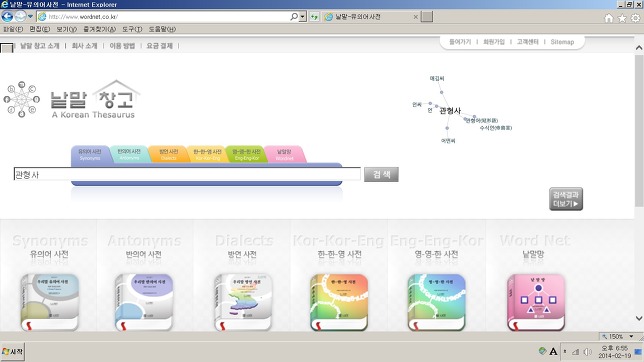Click the 들어가기 login link
Screen dimensions: 644x362
click(x=460, y=42)
